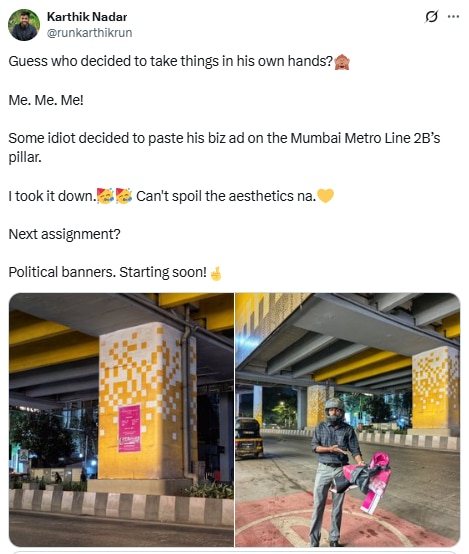This screenshot has width=469, height=554.
Task: Click the "Guess who decided" tweet line
Action: click(171, 61)
